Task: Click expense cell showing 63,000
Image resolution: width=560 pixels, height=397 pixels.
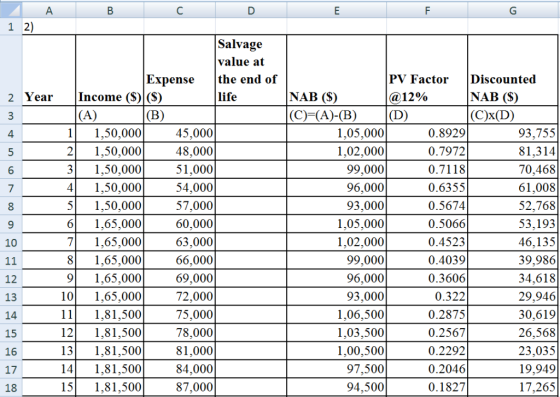Action: click(180, 242)
